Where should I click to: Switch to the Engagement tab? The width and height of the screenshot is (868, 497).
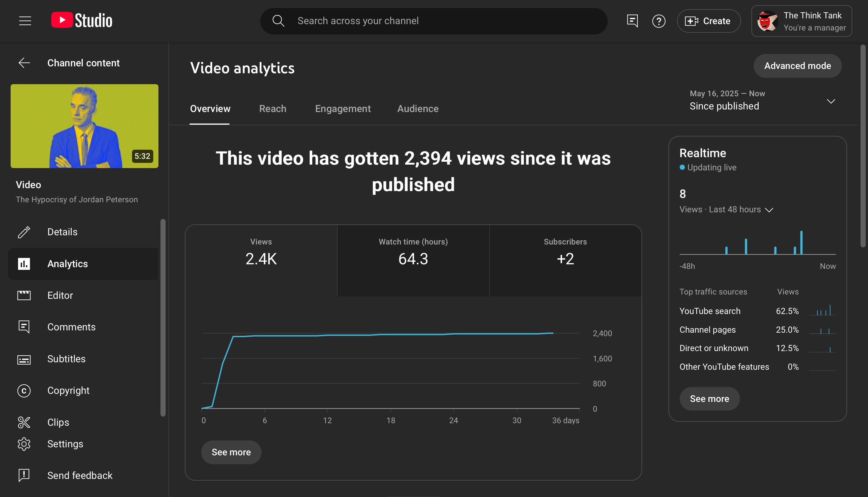(x=342, y=109)
